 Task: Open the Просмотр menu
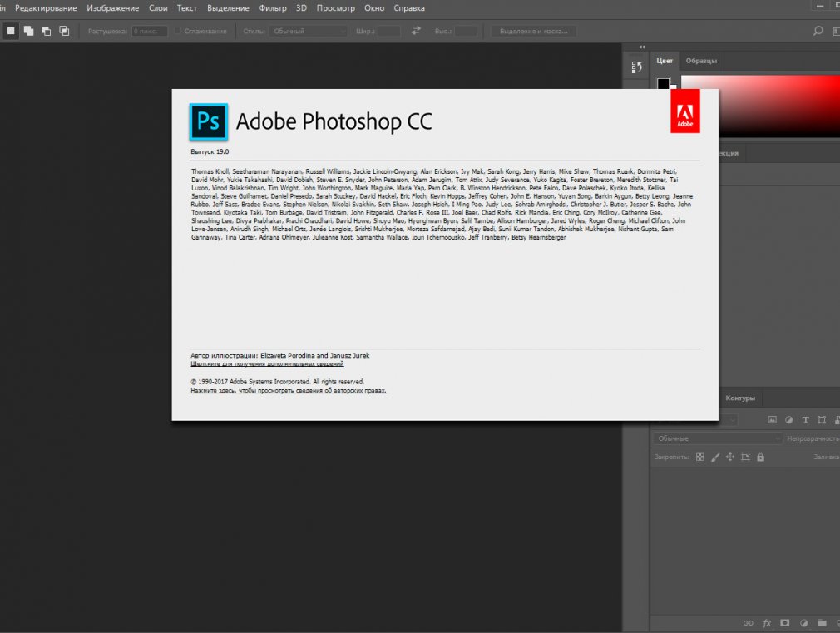click(x=335, y=8)
